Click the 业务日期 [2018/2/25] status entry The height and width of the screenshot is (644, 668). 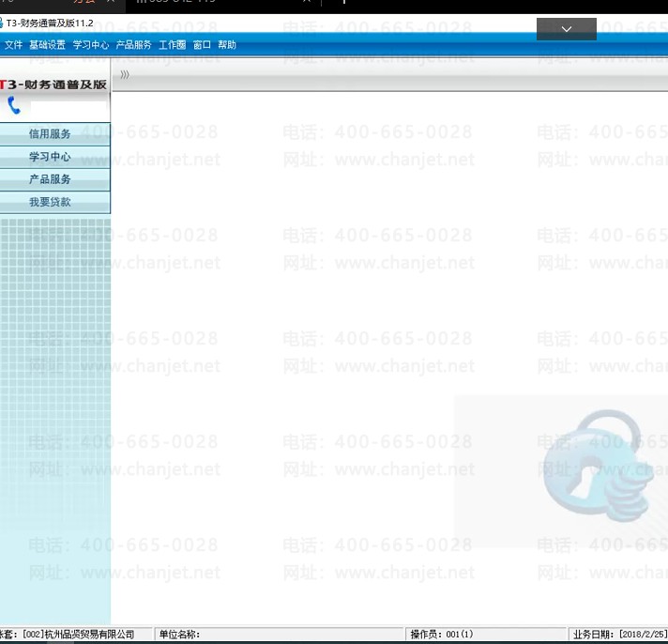[x=619, y=635]
